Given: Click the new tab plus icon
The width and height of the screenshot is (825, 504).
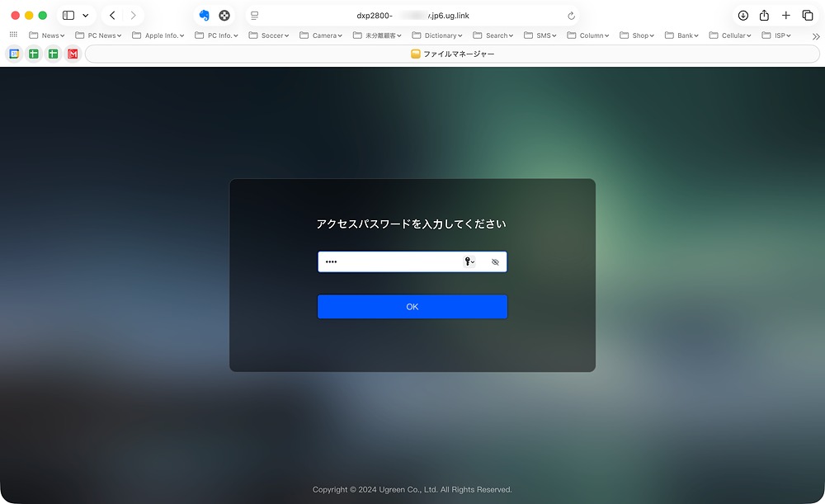Looking at the screenshot, I should (x=785, y=15).
